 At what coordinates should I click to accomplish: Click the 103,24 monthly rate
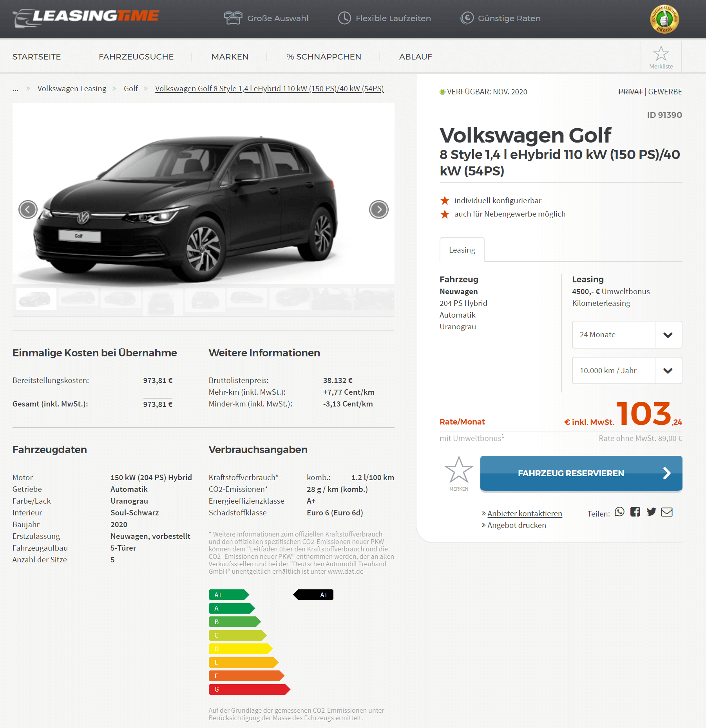[649, 414]
